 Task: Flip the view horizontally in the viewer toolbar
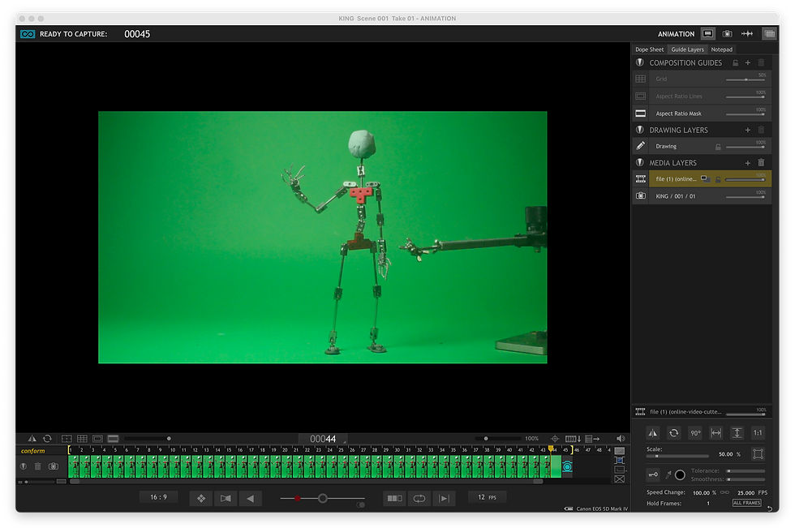point(32,439)
